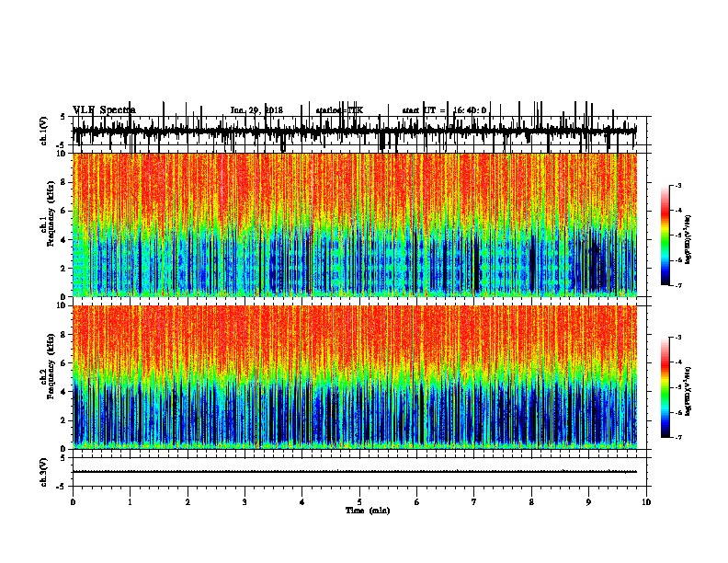Click the "4" kHz tick on ch.1 frequency axis

pyautogui.click(x=64, y=240)
